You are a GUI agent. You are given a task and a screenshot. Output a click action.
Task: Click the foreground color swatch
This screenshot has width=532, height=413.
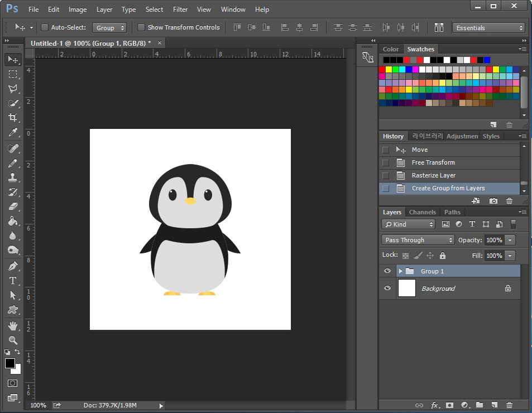10,363
